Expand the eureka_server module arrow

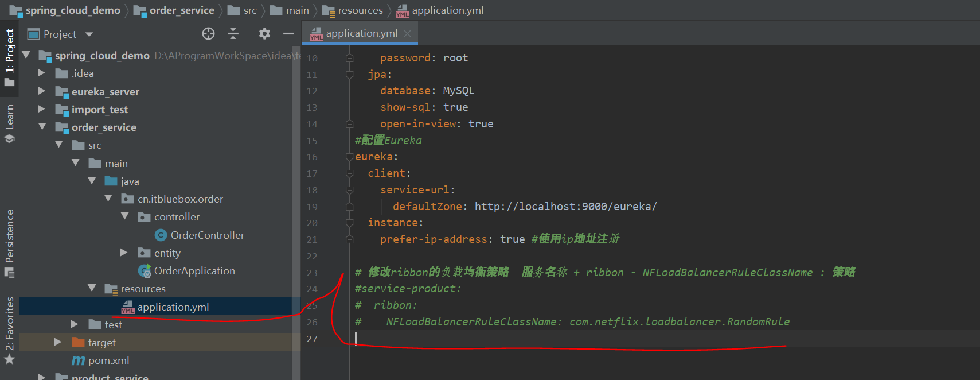41,91
